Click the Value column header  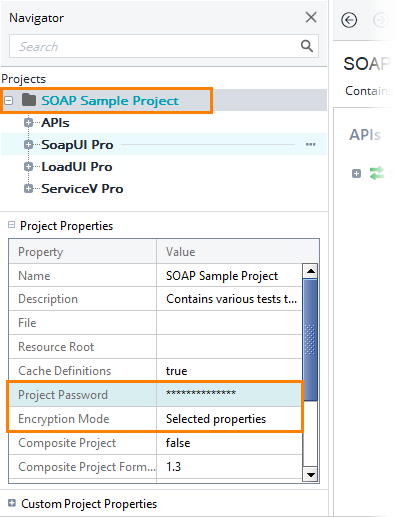[x=238, y=252]
